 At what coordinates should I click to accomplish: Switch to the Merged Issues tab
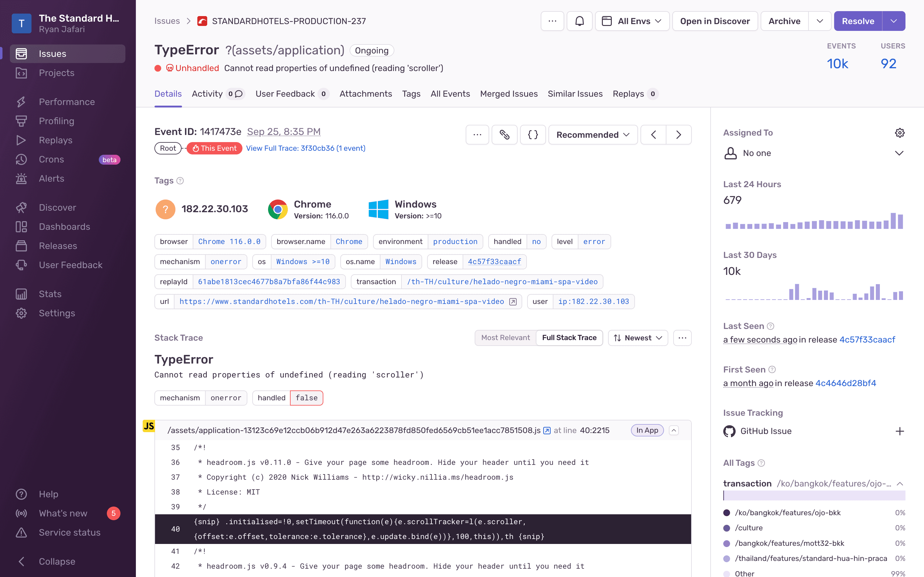[509, 94]
